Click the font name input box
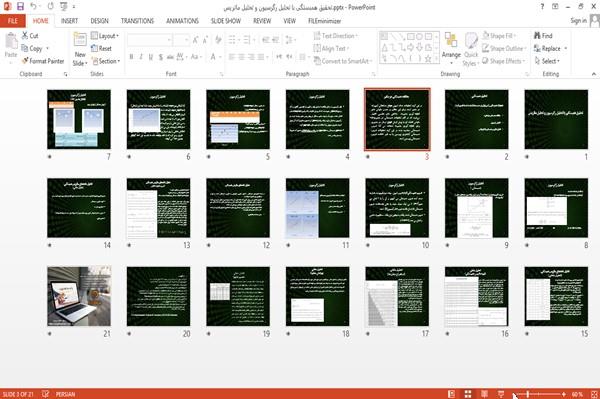This screenshot has width=600, height=399. point(149,40)
